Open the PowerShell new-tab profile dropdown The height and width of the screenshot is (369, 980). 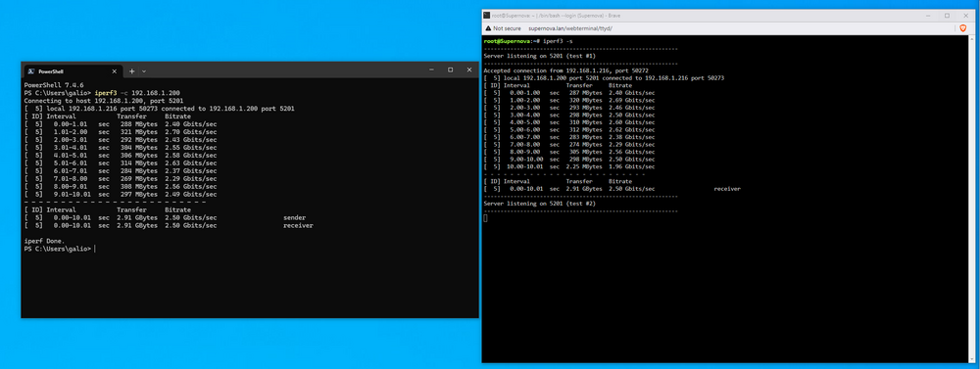(144, 71)
